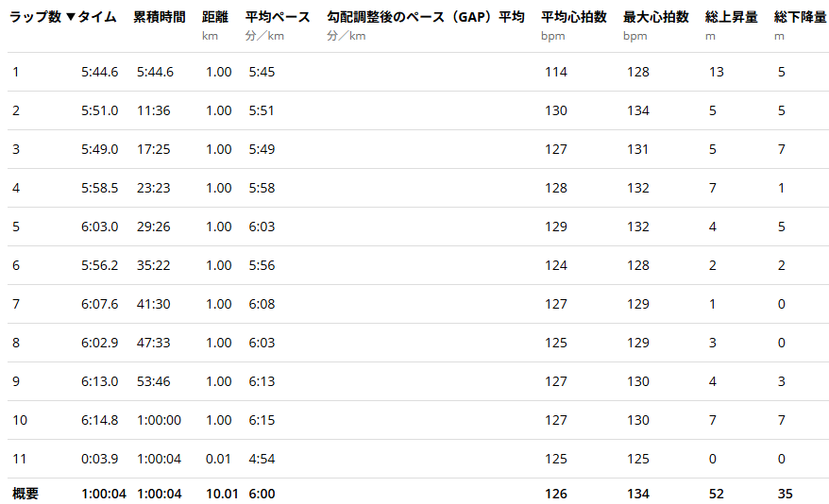Click summary total distance 10.01

click(222, 494)
